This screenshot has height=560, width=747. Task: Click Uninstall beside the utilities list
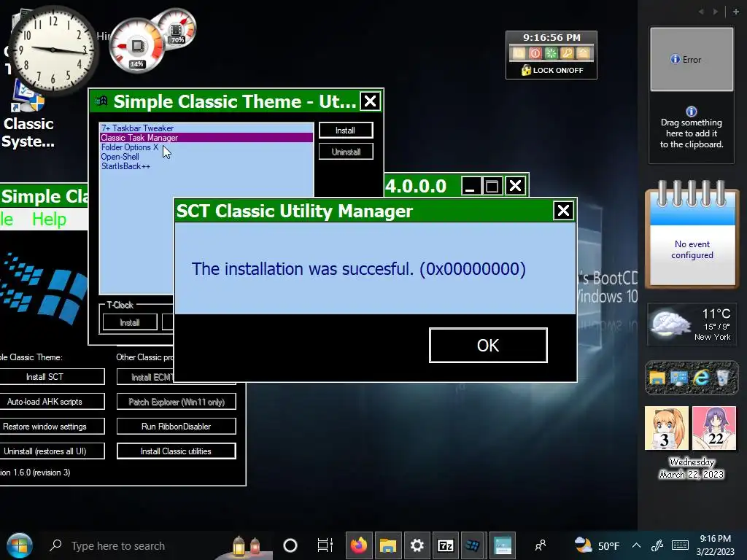pyautogui.click(x=345, y=152)
